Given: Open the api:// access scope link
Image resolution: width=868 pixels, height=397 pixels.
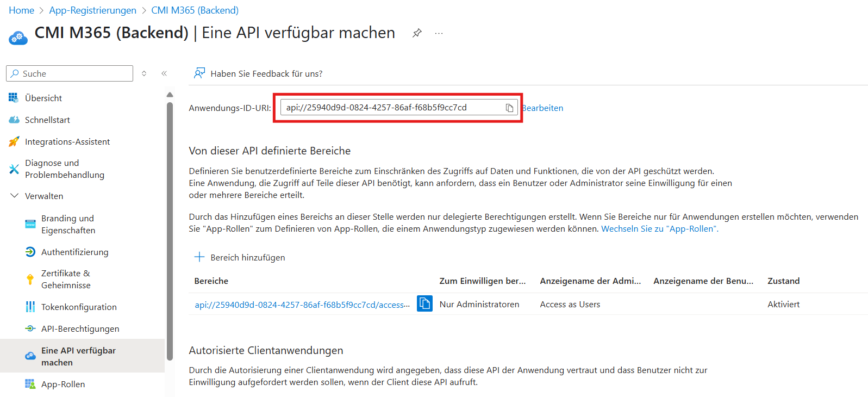Looking at the screenshot, I should [302, 305].
